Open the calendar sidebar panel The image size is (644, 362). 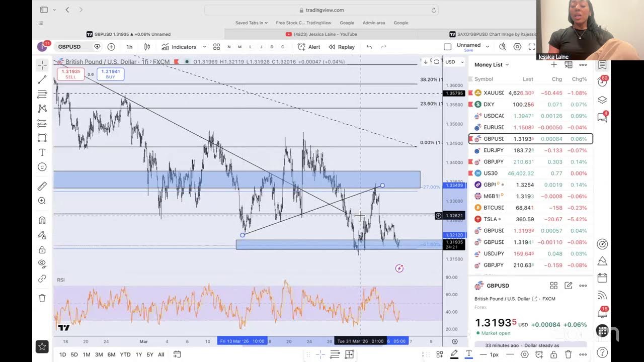(602, 278)
